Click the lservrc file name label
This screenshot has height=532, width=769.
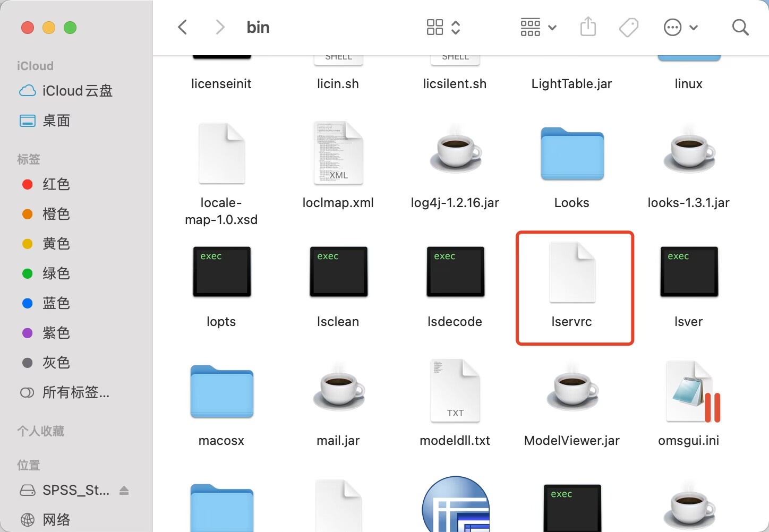coord(572,322)
